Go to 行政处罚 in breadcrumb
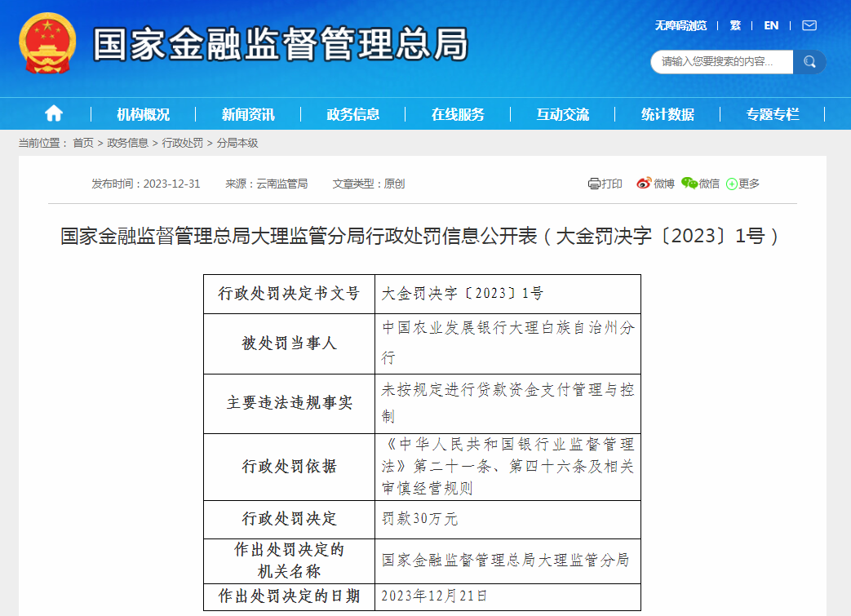Viewport: 851px width, 616px height. click(x=183, y=143)
